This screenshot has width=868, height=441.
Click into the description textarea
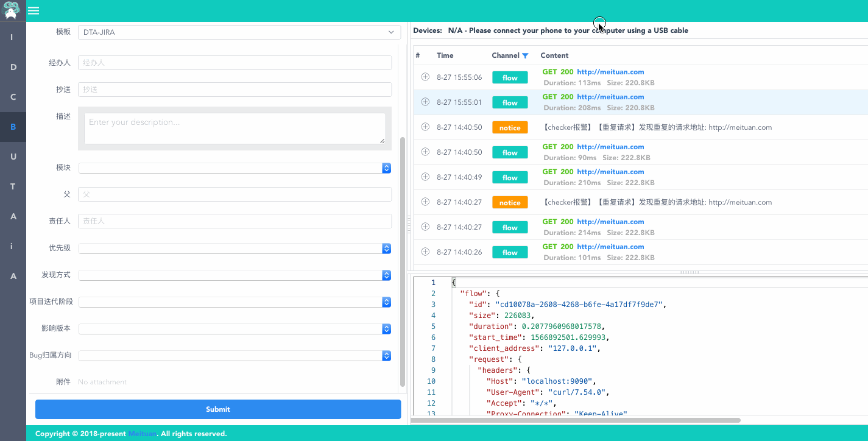tap(235, 129)
